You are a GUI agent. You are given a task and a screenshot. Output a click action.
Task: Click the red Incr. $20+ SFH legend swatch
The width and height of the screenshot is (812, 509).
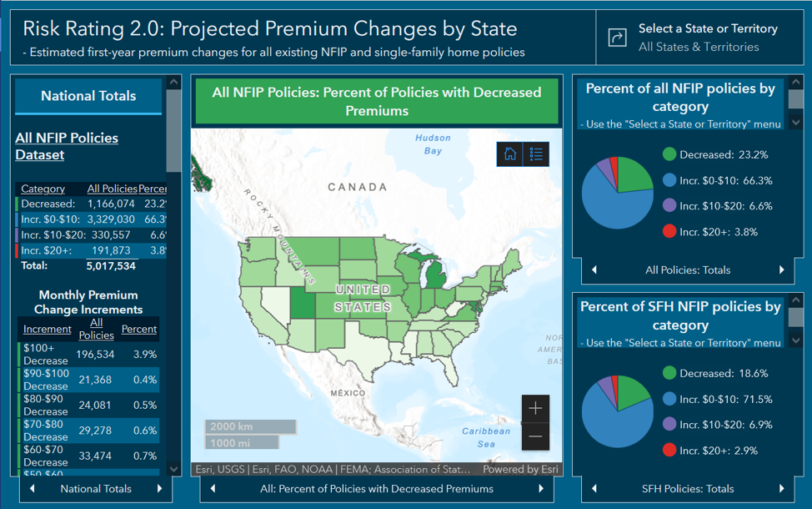(x=669, y=450)
